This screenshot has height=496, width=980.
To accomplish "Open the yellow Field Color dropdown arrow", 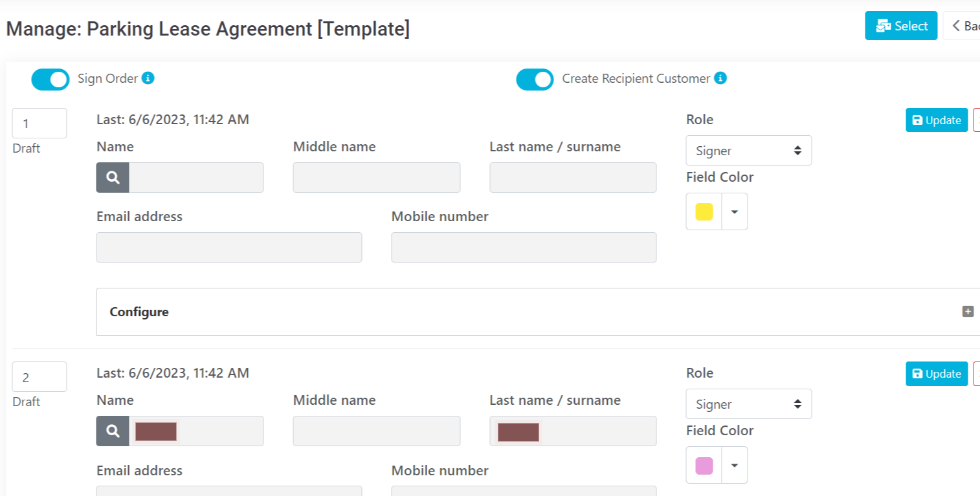I will [x=735, y=211].
